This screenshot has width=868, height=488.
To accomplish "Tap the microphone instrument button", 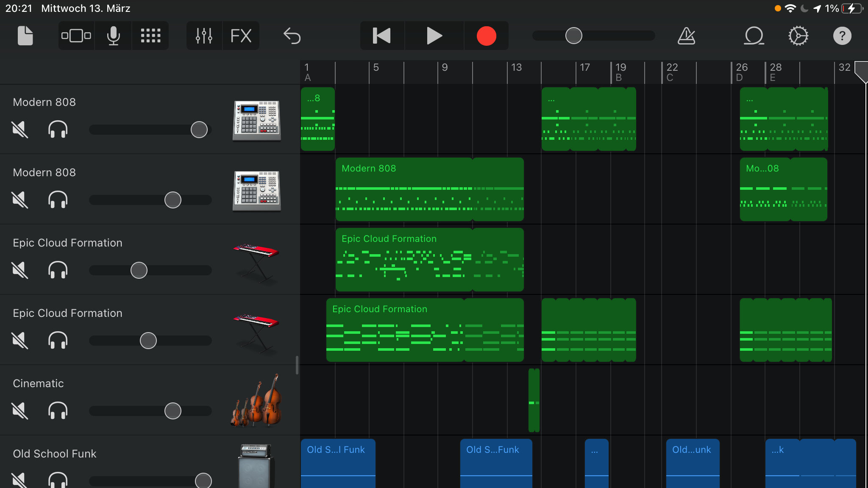I will click(x=113, y=36).
